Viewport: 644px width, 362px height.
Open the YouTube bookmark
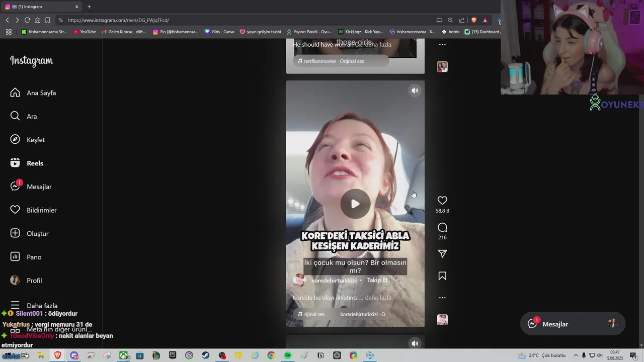pyautogui.click(x=85, y=32)
